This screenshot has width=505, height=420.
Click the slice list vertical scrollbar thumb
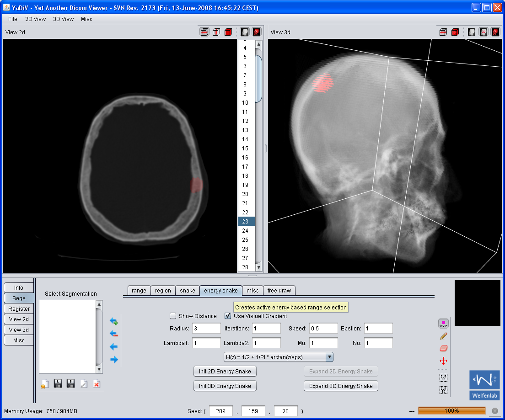click(258, 79)
